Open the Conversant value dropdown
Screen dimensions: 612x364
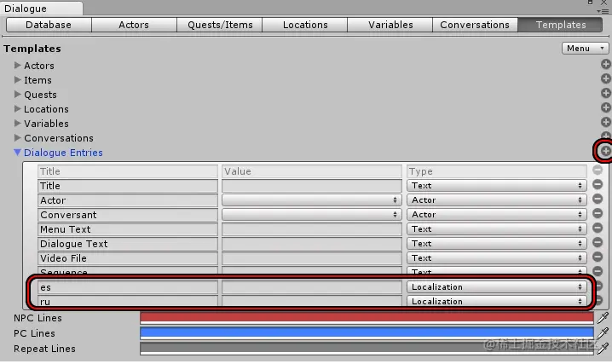311,215
